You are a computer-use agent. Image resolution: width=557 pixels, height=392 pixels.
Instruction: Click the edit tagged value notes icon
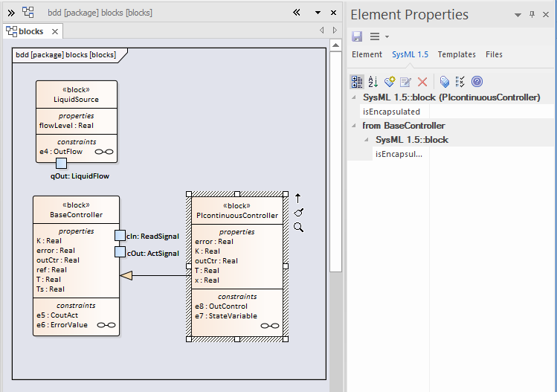pos(405,82)
